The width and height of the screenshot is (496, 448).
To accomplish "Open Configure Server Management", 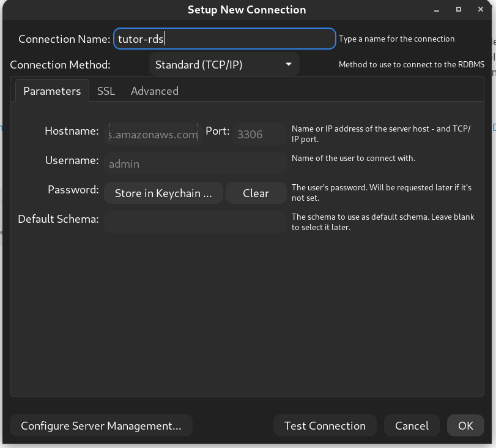I will [x=101, y=426].
